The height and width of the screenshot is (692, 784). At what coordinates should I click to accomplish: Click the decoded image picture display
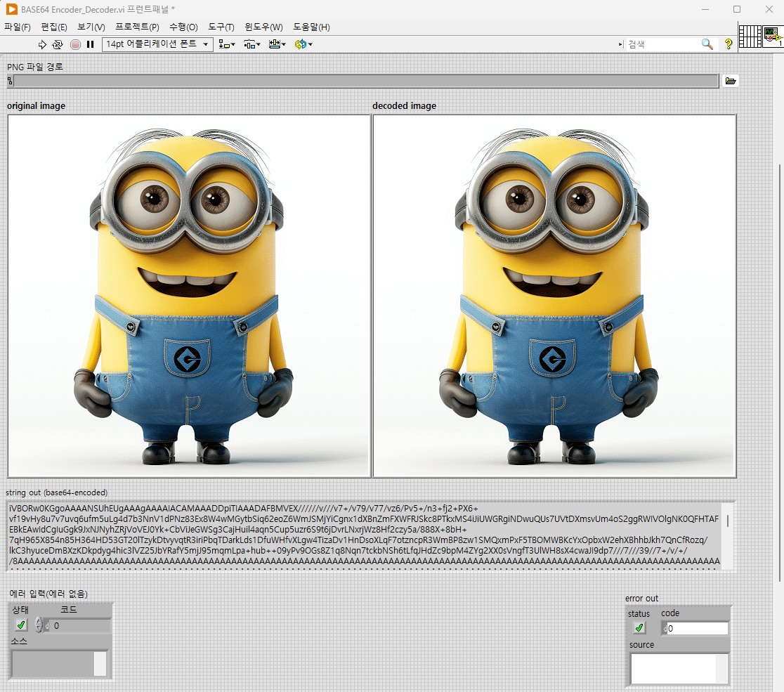(x=554, y=296)
